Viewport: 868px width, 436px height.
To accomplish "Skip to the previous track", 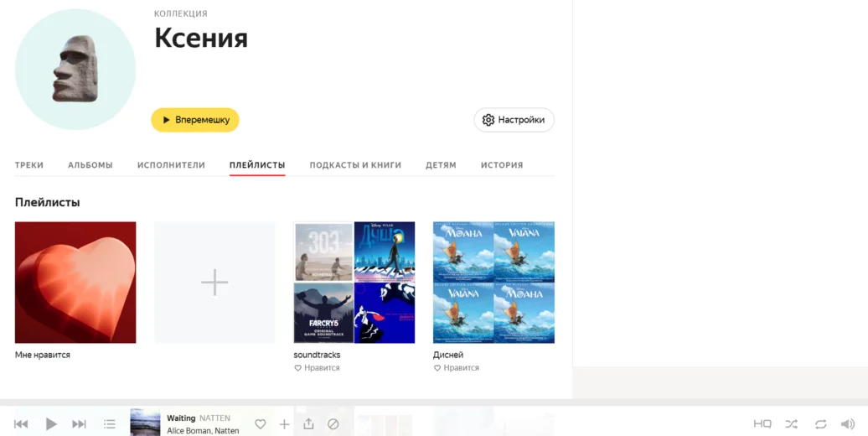I will click(21, 424).
